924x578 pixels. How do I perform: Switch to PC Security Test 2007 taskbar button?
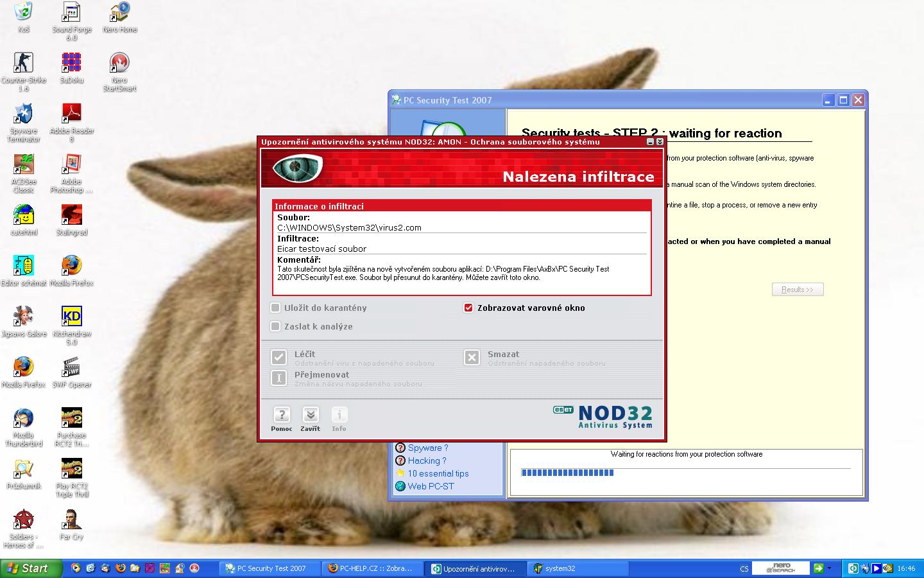(270, 568)
